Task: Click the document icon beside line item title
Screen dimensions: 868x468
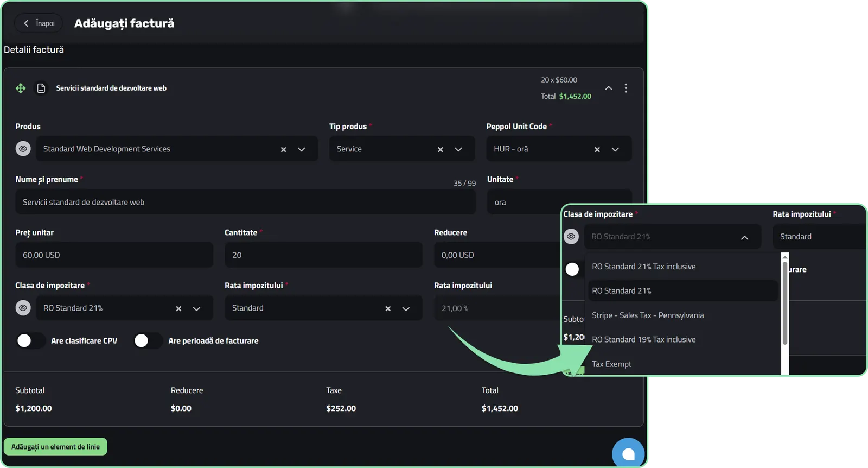Action: pyautogui.click(x=41, y=88)
